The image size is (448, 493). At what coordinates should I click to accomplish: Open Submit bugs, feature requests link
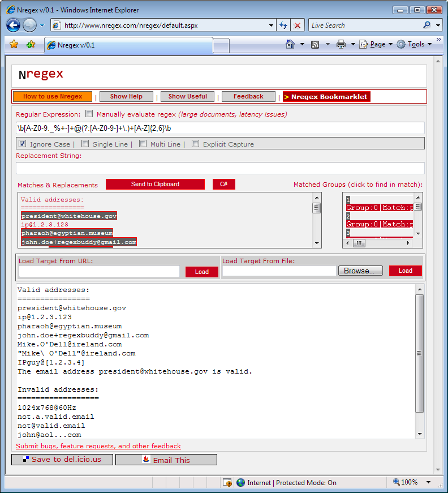pyautogui.click(x=98, y=446)
